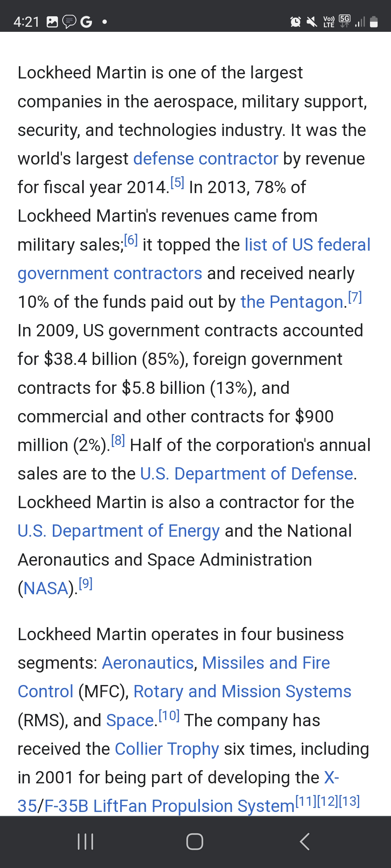Open the Pentagon link
Viewport: 391px width, 868px height.
(x=292, y=302)
